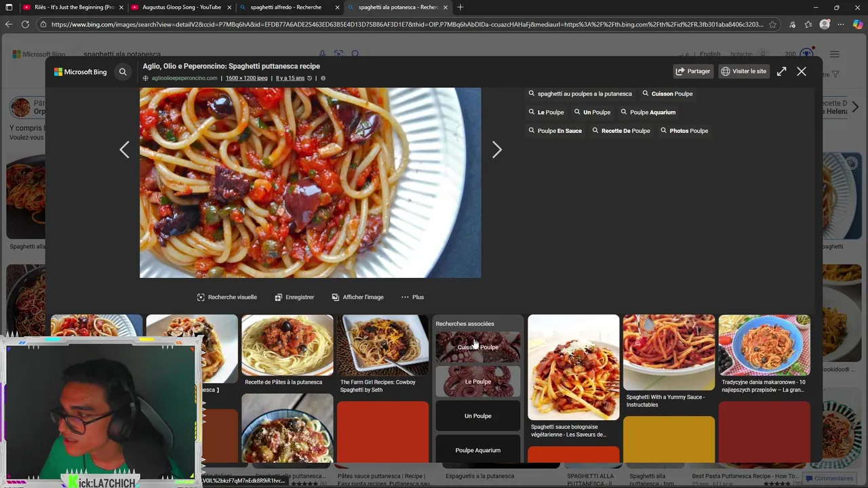Open browser tab actions menu icon
The width and height of the screenshot is (868, 488).
(9, 7)
